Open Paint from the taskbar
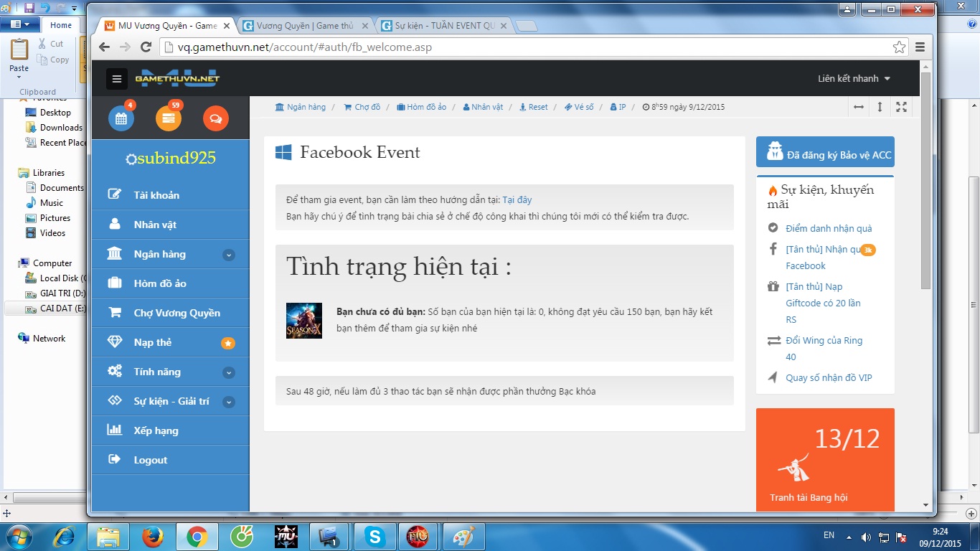Image resolution: width=980 pixels, height=551 pixels. [463, 536]
